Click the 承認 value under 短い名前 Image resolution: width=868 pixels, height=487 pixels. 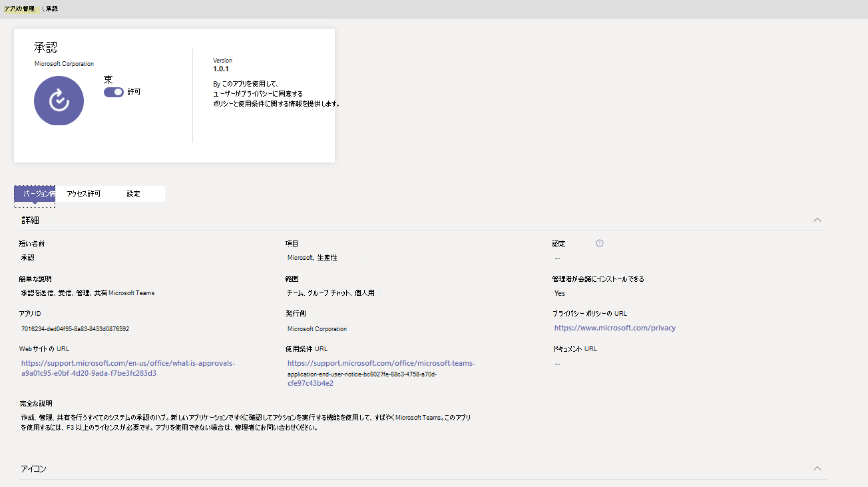tap(28, 258)
